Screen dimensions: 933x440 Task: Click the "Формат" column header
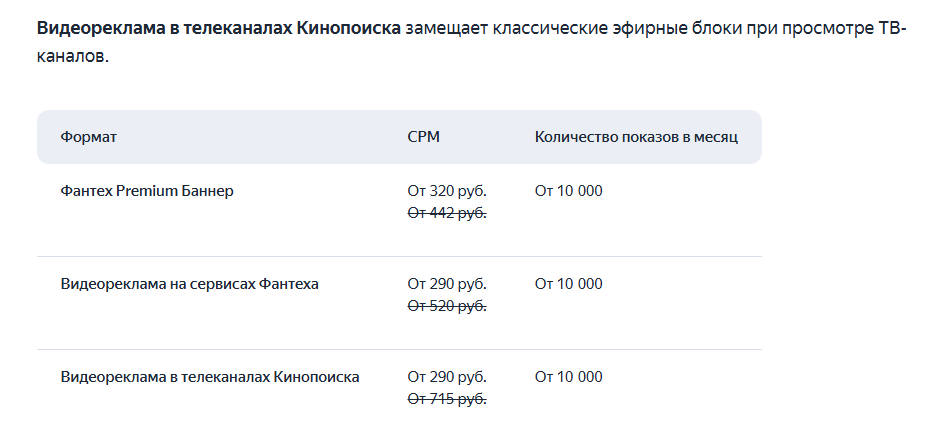coord(88,137)
